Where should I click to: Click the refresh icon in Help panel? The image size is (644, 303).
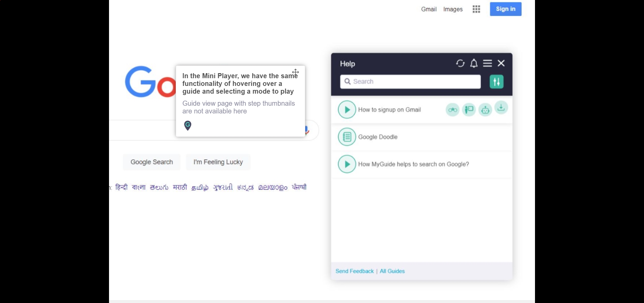coord(460,63)
